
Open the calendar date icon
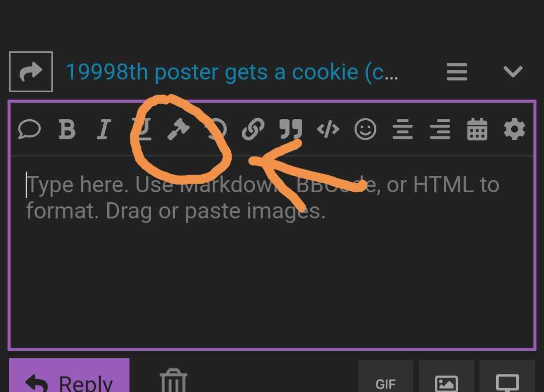477,129
